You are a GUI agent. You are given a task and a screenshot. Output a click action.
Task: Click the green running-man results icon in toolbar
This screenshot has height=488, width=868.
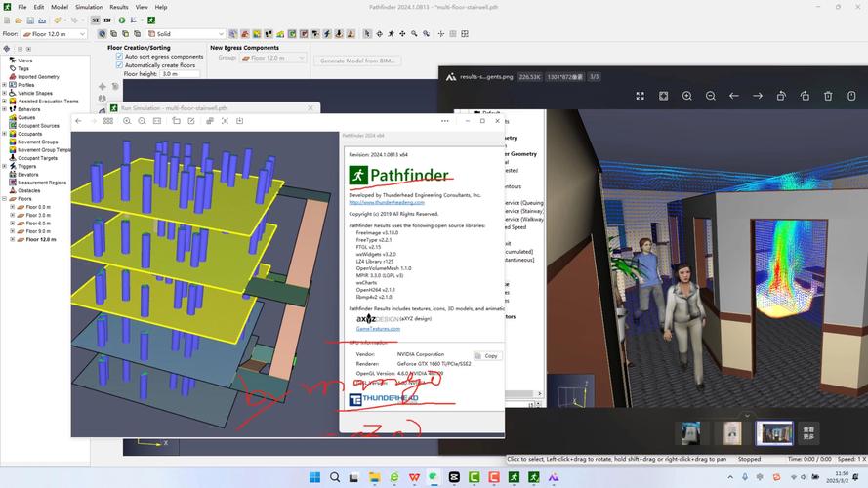point(151,20)
